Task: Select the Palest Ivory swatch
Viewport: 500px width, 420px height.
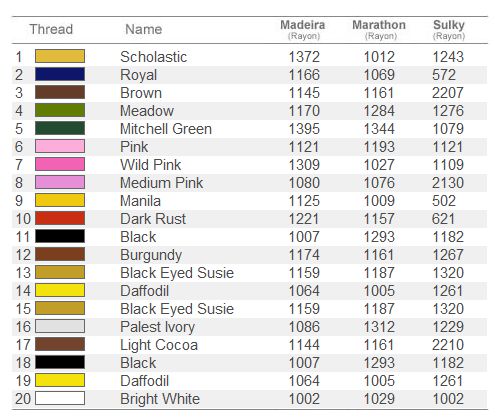Action: click(x=60, y=326)
